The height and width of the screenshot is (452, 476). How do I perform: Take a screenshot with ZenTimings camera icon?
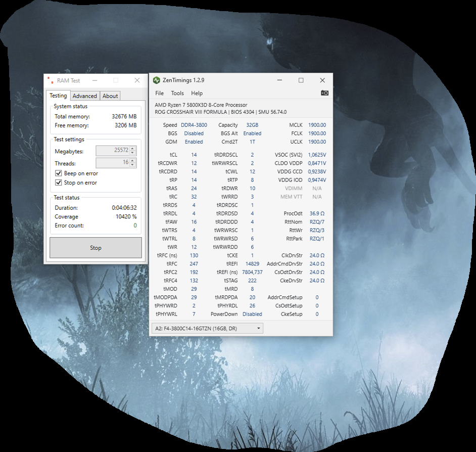(324, 93)
